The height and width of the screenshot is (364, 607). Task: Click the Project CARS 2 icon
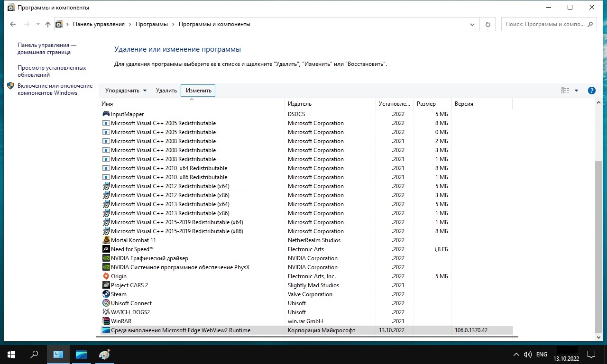click(x=106, y=285)
